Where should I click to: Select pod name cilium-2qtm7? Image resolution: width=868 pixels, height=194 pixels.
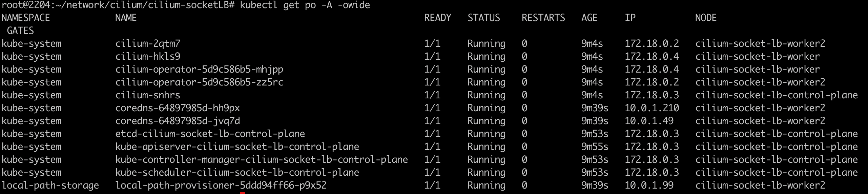pyautogui.click(x=148, y=44)
